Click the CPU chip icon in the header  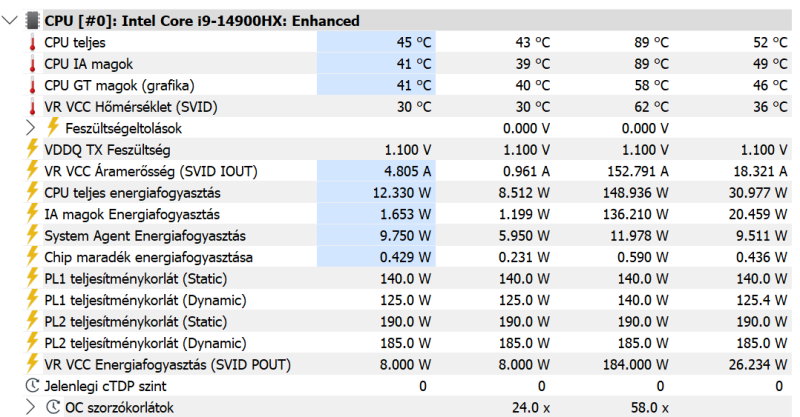coord(32,21)
